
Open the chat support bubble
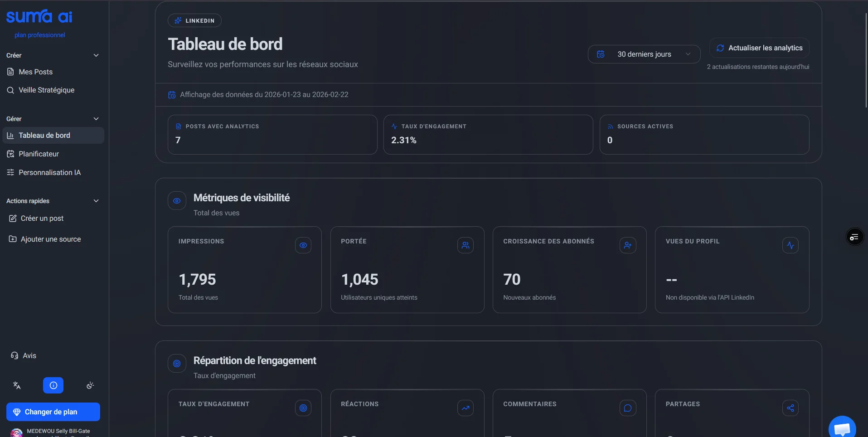[x=842, y=428]
